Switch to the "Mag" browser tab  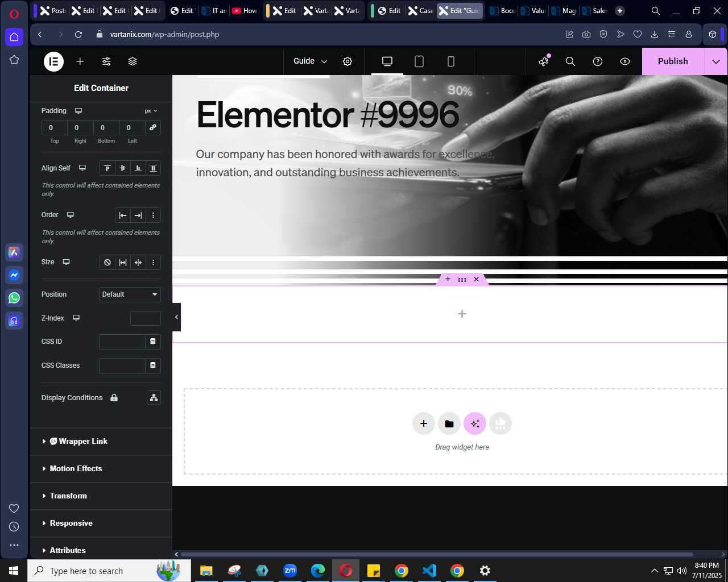pos(564,10)
